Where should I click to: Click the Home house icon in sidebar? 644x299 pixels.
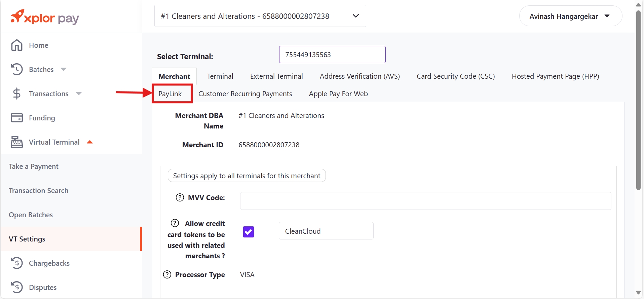pos(17,45)
